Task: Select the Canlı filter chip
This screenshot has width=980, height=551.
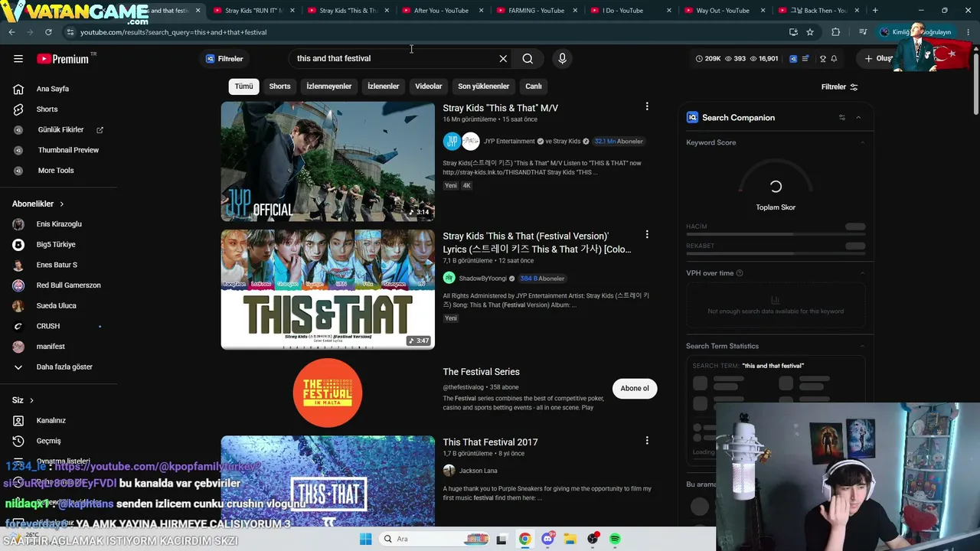Action: pos(534,86)
